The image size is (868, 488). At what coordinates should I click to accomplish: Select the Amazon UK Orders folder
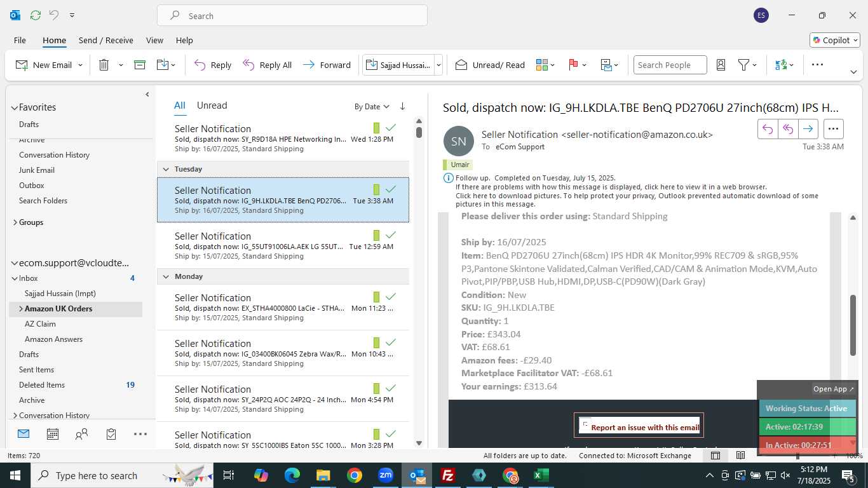click(76, 309)
